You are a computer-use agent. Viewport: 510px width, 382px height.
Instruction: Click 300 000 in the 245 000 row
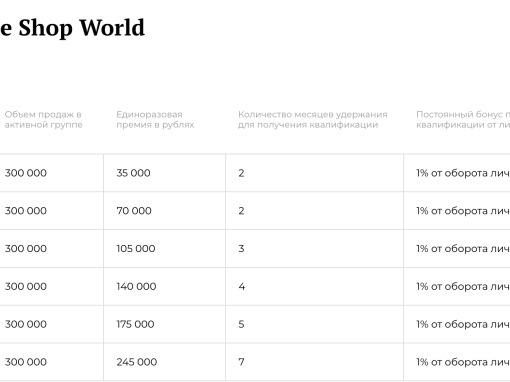[x=26, y=362]
